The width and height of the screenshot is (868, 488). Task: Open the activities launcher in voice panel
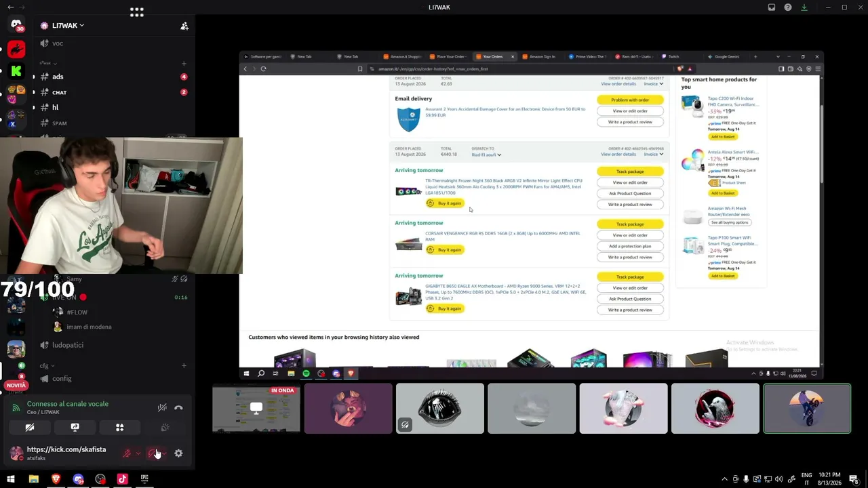tap(119, 428)
